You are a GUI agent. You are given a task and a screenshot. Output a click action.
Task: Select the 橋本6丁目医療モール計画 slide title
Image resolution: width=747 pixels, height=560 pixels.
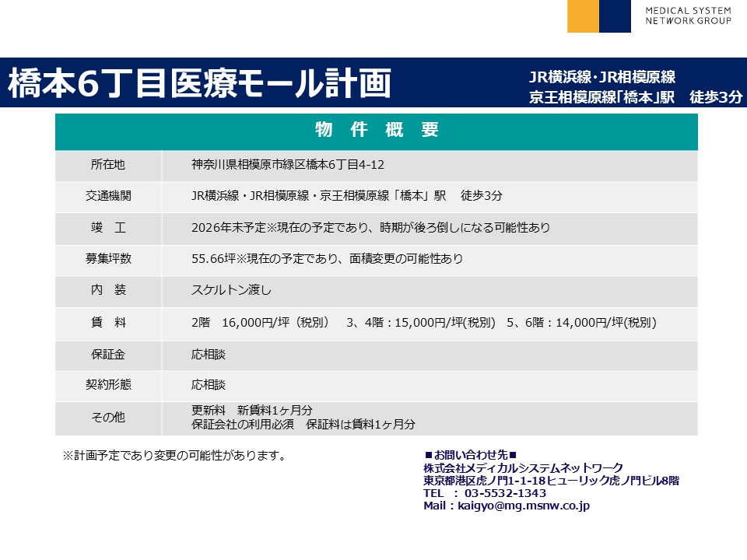pos(199,84)
